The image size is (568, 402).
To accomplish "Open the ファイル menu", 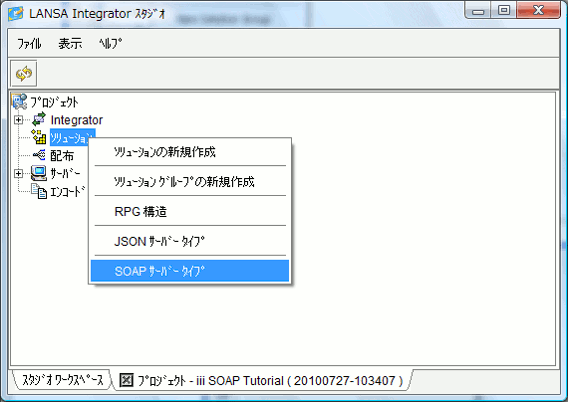I will (29, 44).
